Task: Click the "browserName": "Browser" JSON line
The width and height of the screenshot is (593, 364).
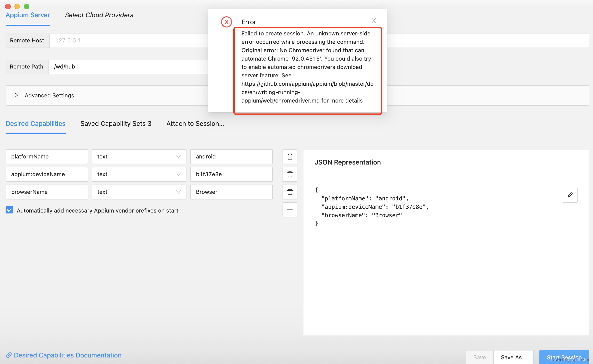Action: (361, 215)
